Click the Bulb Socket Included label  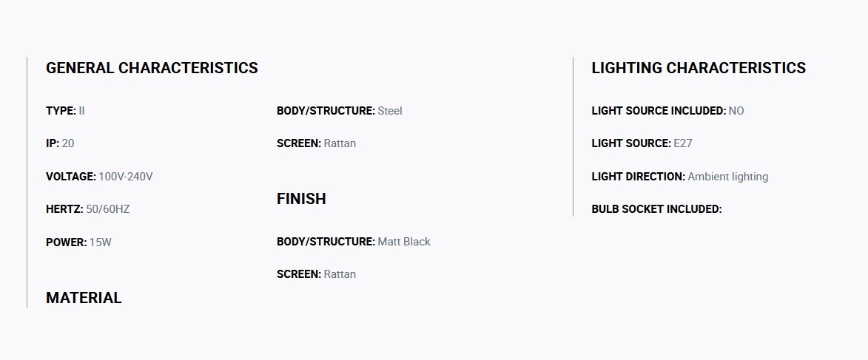656,209
